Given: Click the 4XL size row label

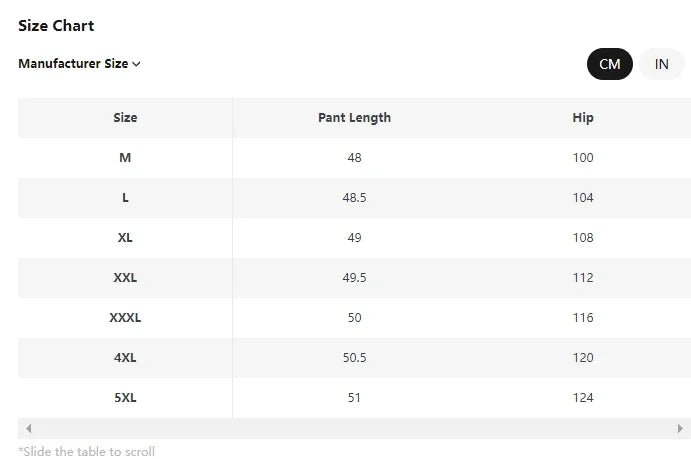Looking at the screenshot, I should [125, 358].
